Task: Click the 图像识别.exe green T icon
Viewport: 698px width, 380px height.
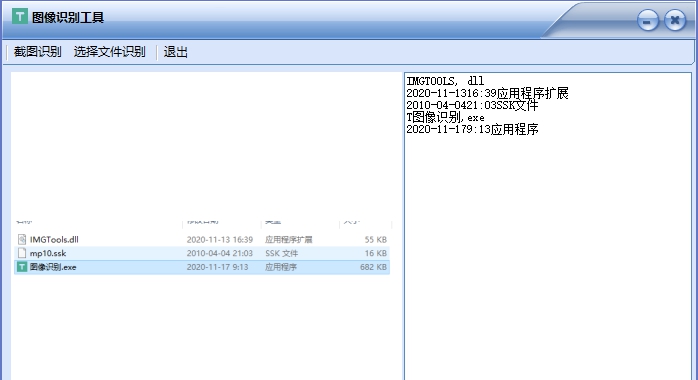Action: 22,267
